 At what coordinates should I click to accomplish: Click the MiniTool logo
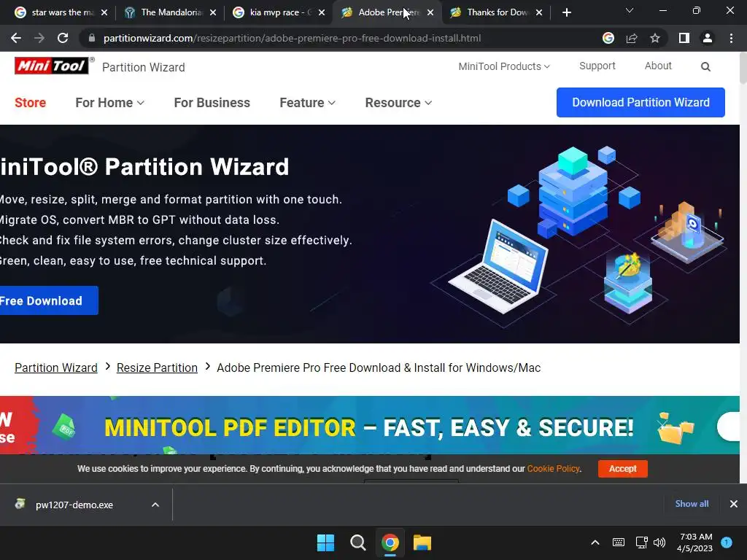tap(52, 66)
